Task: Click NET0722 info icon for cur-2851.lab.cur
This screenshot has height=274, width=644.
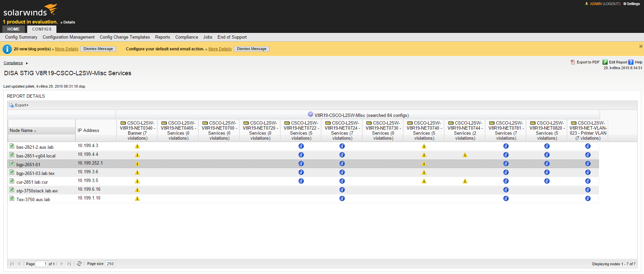Action: tap(301, 181)
